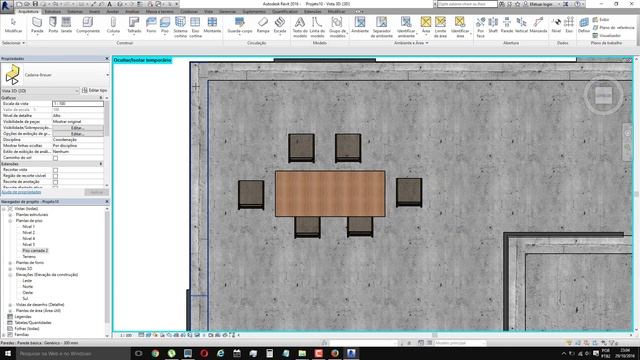This screenshot has height=360, width=640.
Task: Click the Rampa tool
Action: [x=263, y=25]
